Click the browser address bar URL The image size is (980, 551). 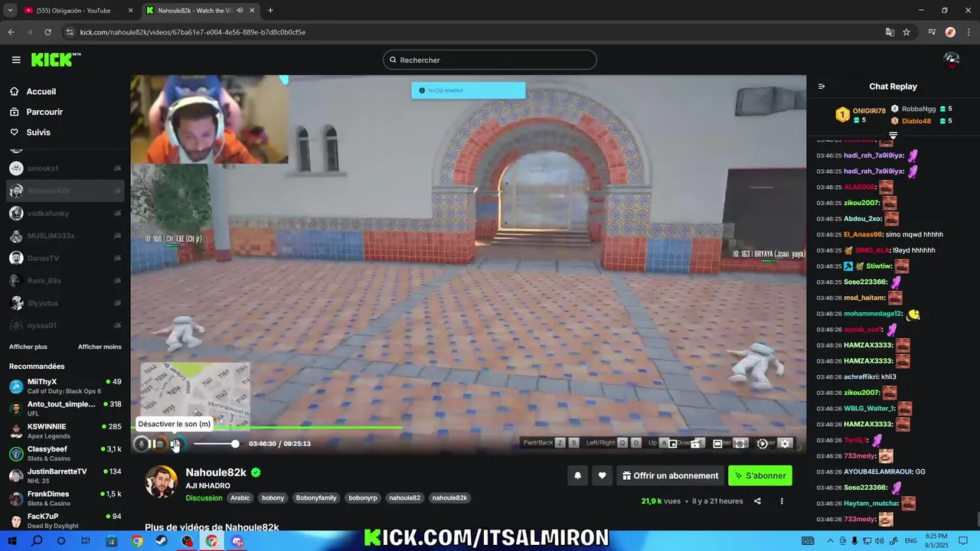[x=193, y=32]
